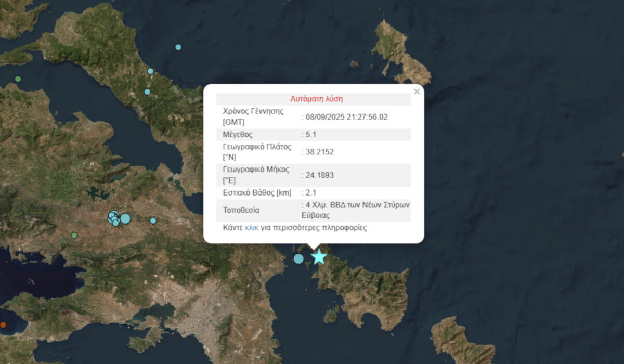This screenshot has height=364, width=624.
Task: Click the green circle southwest of the cluster
Action: click(x=74, y=236)
